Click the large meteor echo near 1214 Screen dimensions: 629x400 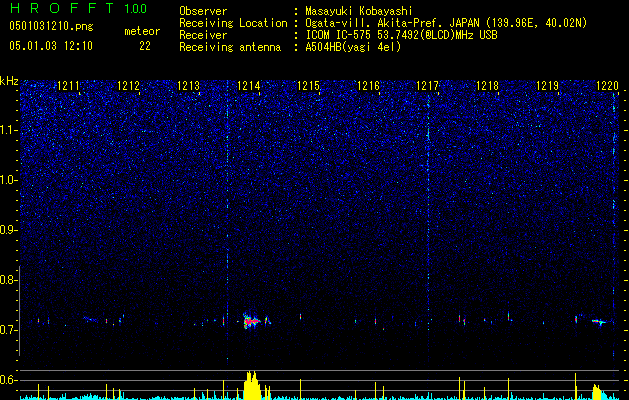click(x=252, y=321)
